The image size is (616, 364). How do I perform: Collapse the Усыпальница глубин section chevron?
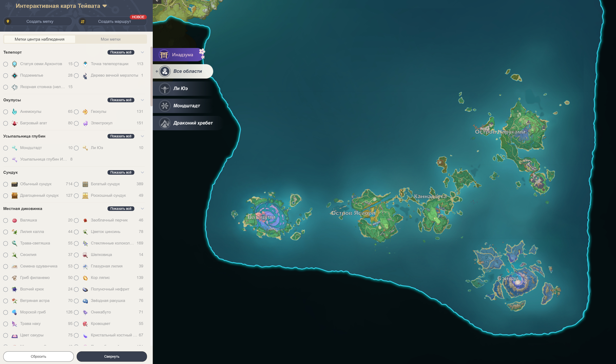point(143,136)
